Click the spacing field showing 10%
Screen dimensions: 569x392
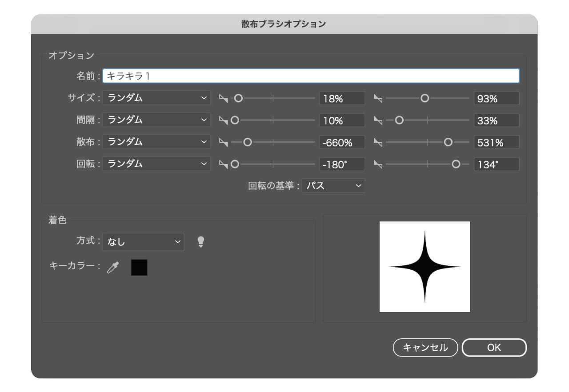342,120
